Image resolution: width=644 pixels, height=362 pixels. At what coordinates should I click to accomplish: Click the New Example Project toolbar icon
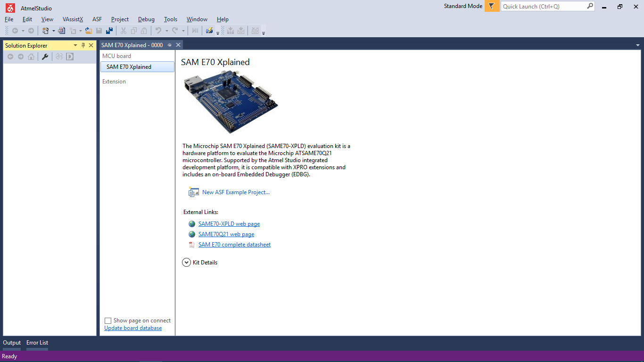click(62, 31)
